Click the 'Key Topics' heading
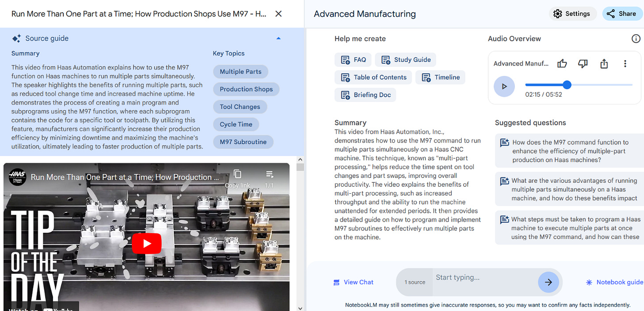This screenshot has height=311, width=644. click(229, 53)
